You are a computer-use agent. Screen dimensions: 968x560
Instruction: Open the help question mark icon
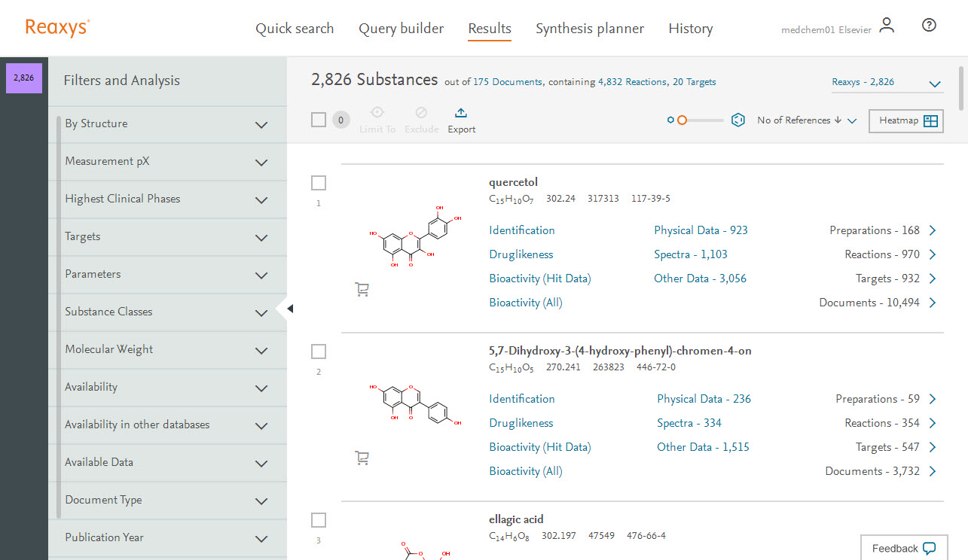point(929,26)
